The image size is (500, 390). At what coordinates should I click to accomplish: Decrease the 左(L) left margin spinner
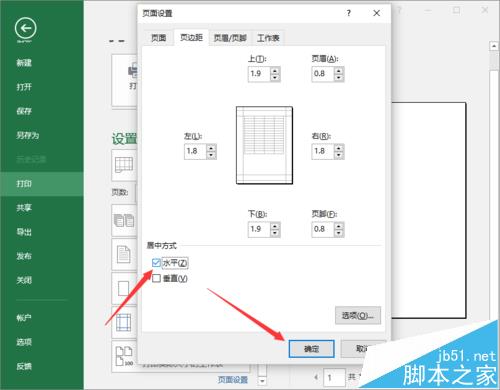pos(211,155)
